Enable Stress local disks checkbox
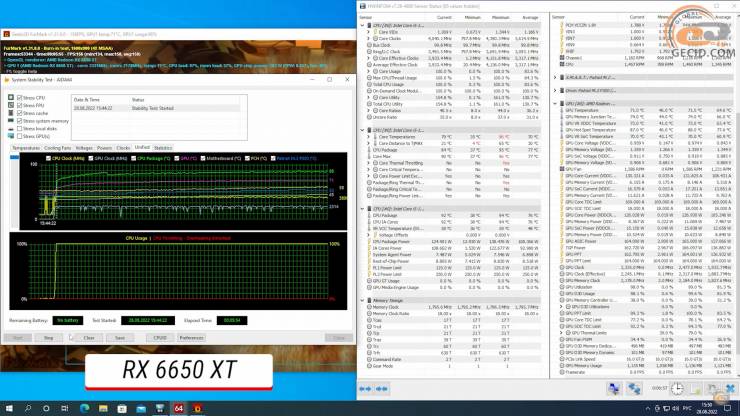This screenshot has width=740, height=416. pos(19,128)
